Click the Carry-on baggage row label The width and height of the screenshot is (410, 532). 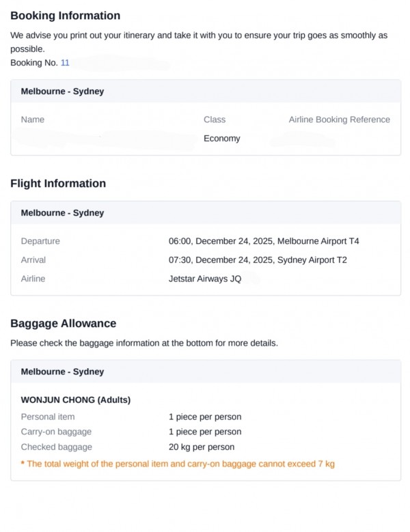coord(56,432)
